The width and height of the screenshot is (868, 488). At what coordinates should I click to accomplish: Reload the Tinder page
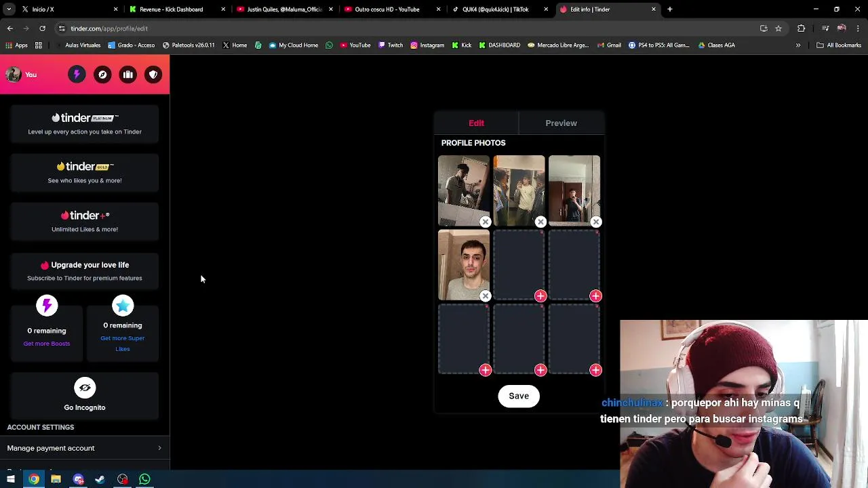coord(42,28)
